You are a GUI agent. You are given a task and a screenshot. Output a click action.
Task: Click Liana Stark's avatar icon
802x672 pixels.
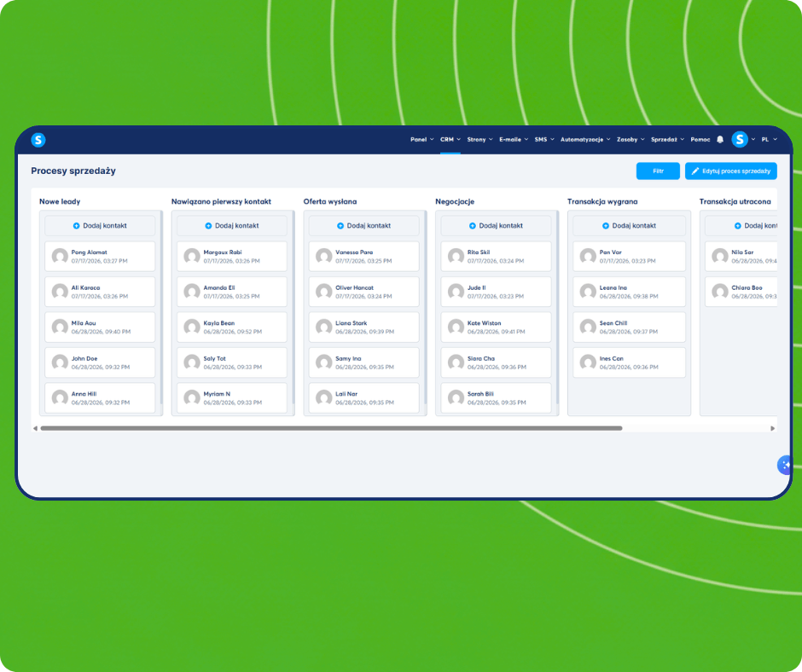(323, 327)
